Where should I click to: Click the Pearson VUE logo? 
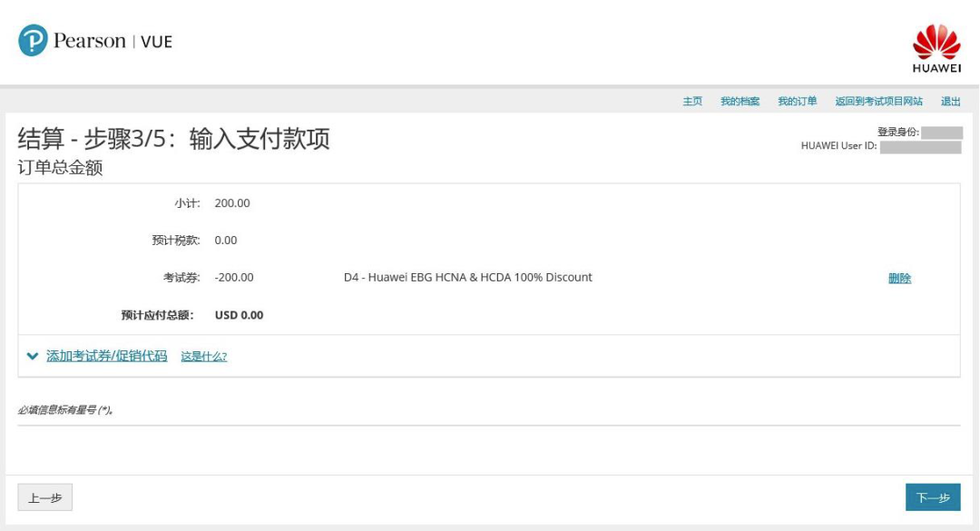[95, 41]
